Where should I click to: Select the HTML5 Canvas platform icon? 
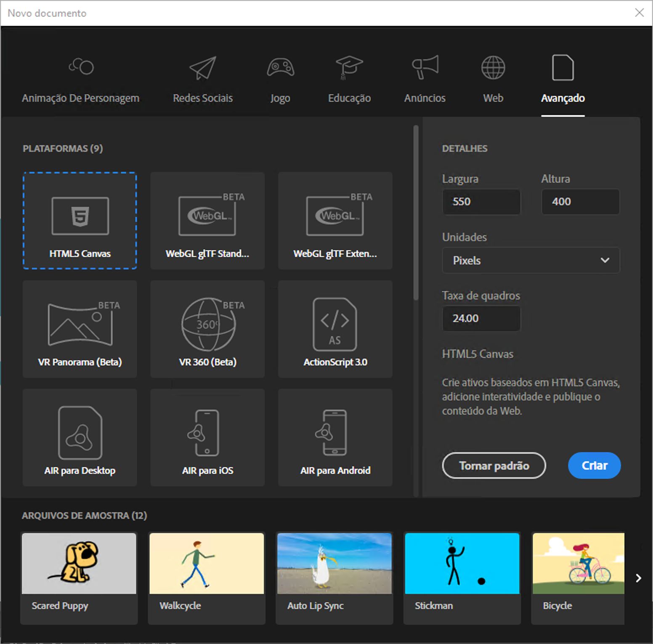click(x=80, y=216)
